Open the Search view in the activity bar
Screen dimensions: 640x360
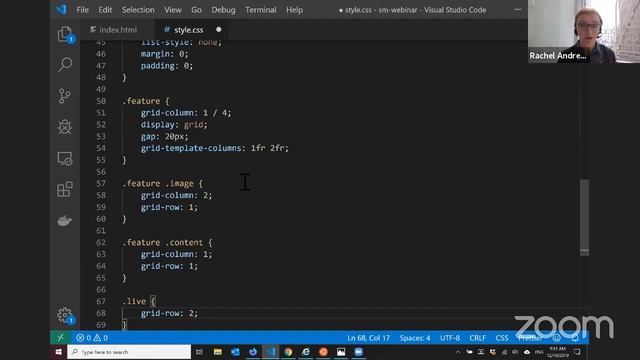point(65,65)
